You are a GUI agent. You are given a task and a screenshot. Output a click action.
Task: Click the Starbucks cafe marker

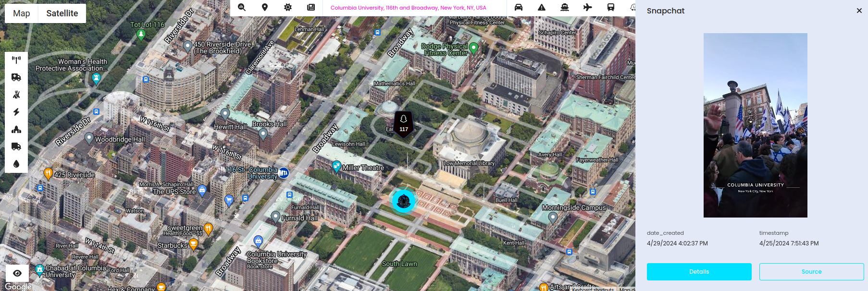[193, 245]
